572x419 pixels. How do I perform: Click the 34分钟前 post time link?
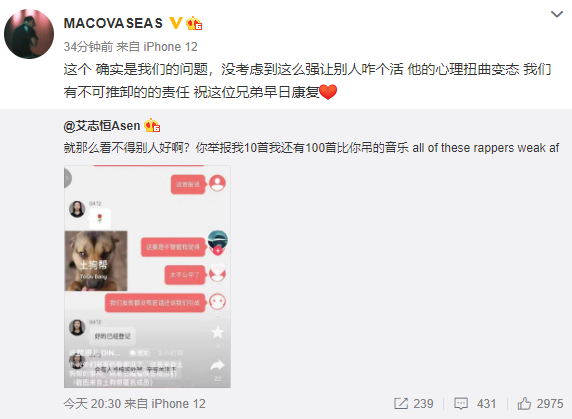88,47
